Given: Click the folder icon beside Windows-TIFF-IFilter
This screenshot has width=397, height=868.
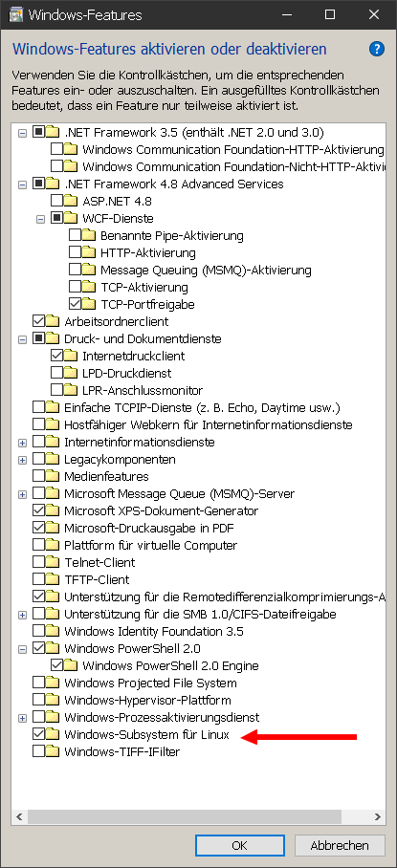Looking at the screenshot, I should pos(52,751).
